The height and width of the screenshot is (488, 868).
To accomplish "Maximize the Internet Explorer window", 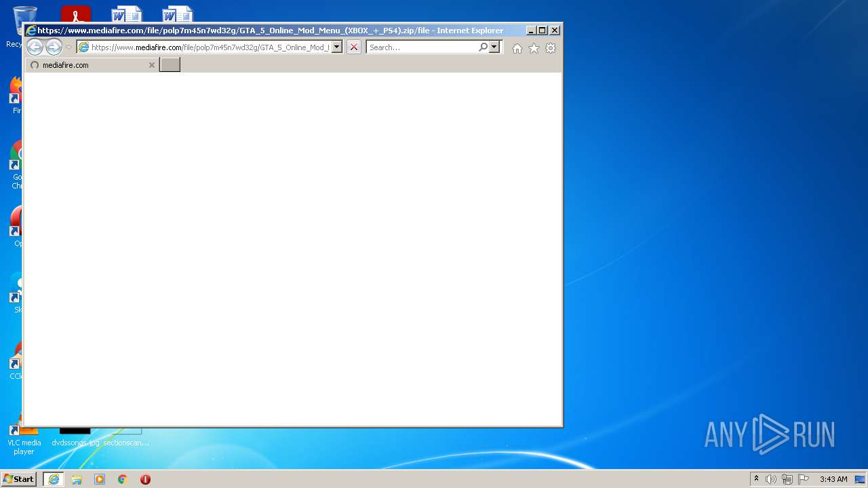I will pyautogui.click(x=542, y=30).
